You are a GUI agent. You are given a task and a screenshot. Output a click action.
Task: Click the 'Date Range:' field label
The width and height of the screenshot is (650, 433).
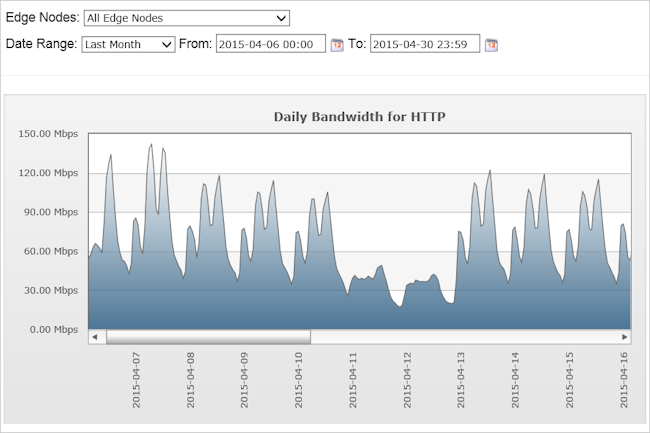click(x=40, y=44)
